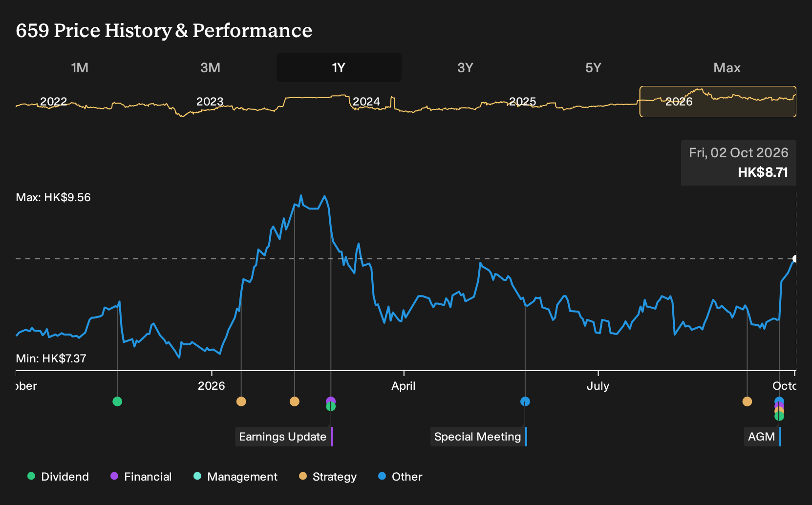Click green Dividend dot above Earnings Update label

click(x=331, y=406)
